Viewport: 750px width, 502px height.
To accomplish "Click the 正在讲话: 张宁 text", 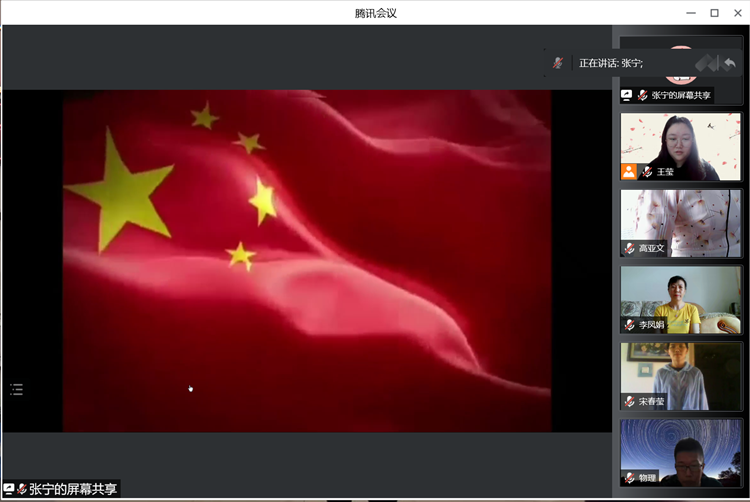I will [611, 63].
